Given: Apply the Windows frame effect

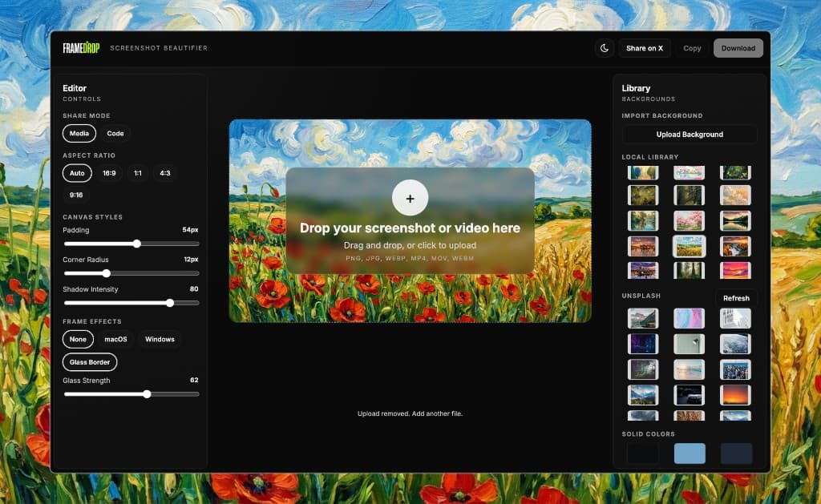Looking at the screenshot, I should tap(160, 339).
